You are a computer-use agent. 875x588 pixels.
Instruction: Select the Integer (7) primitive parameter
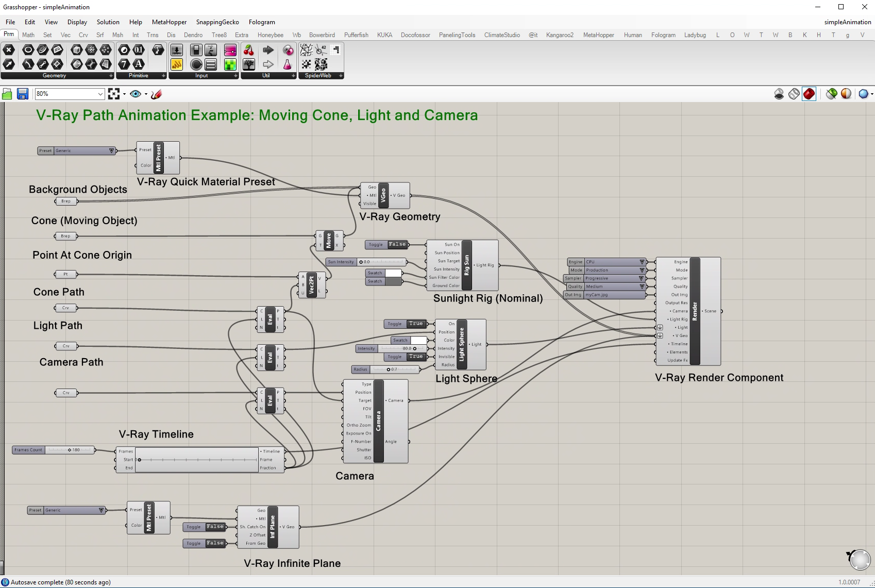(124, 64)
